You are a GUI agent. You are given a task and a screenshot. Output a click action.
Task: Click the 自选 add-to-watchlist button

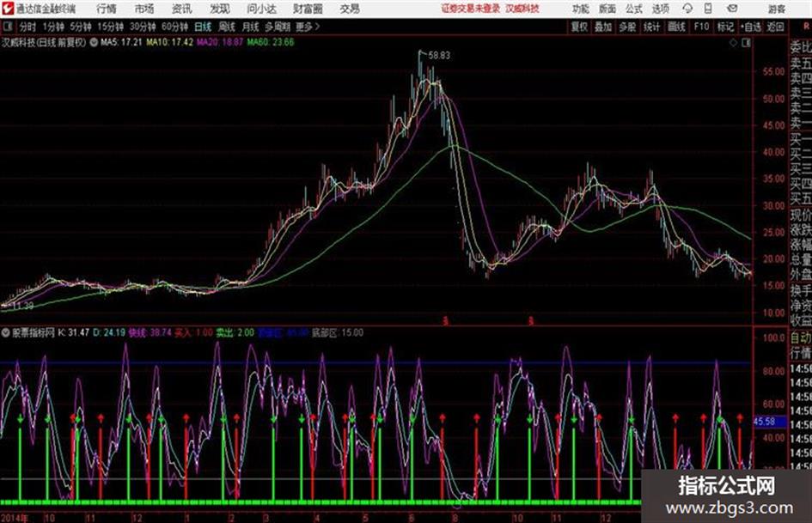click(750, 27)
